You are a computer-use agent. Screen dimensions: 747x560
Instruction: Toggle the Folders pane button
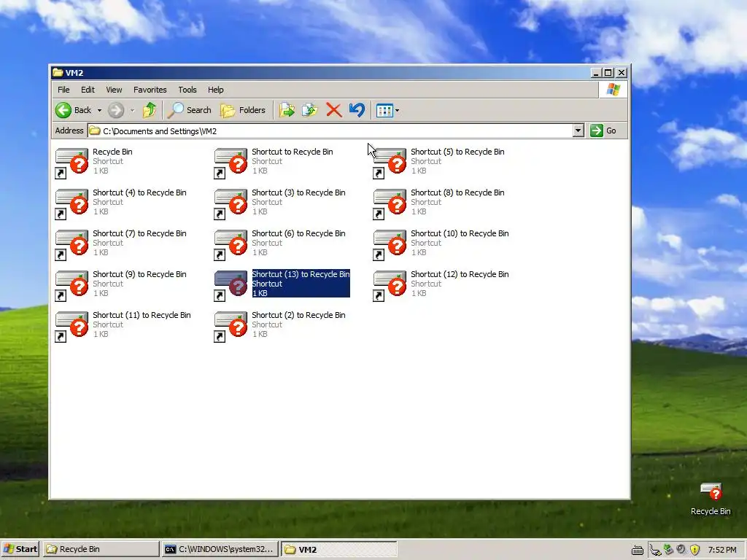(243, 111)
